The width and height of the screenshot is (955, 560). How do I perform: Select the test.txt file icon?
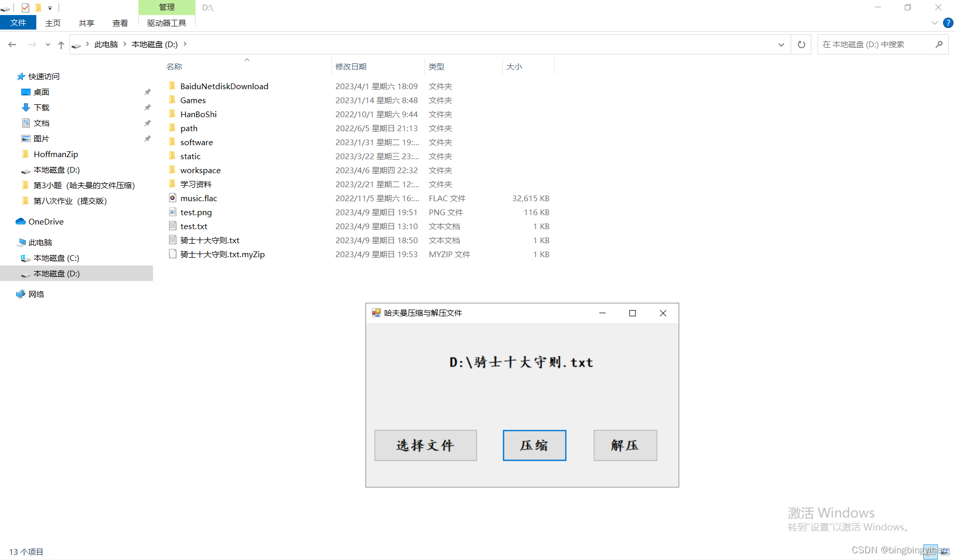tap(173, 226)
